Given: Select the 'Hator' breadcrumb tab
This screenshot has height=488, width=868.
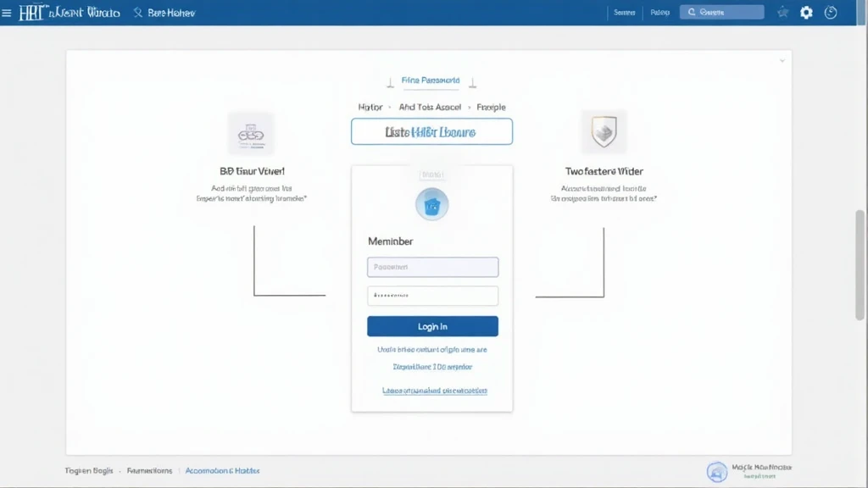Looking at the screenshot, I should coord(370,108).
